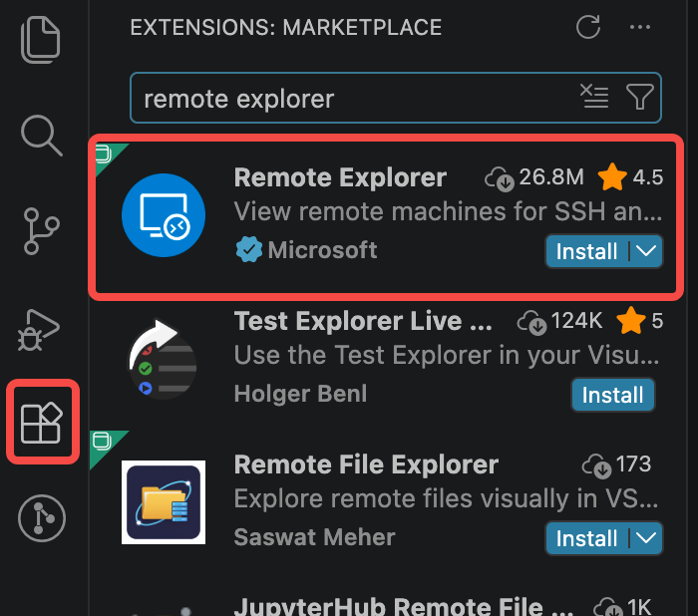Open the Remote Explorer extension details
Screen dimensions: 698x616
click(386, 216)
